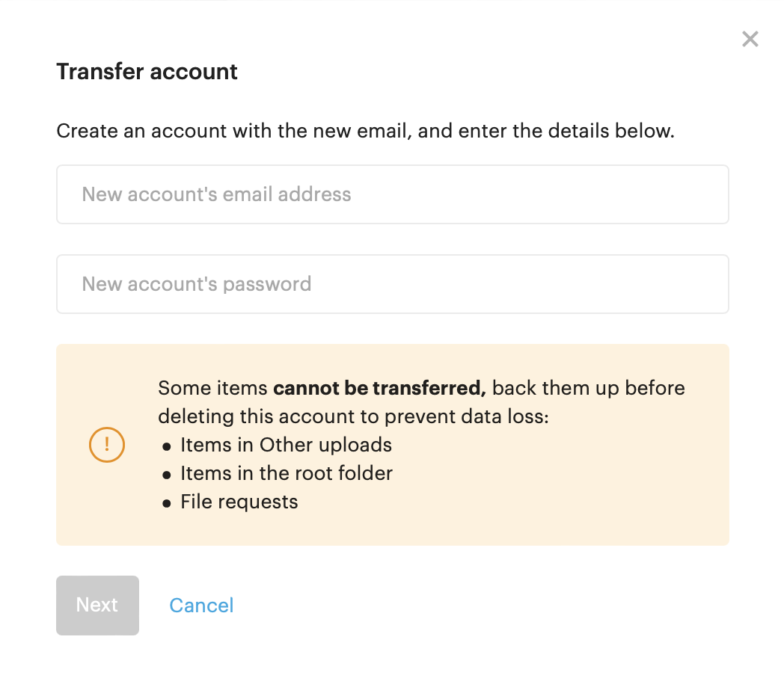Focus the New account's email address field
784x693 pixels.
[393, 194]
